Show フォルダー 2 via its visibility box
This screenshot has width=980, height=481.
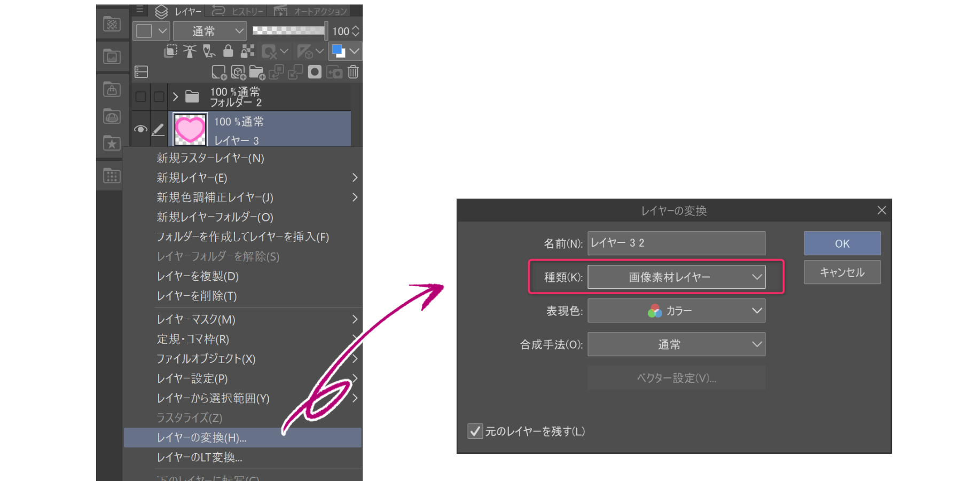pyautogui.click(x=140, y=97)
